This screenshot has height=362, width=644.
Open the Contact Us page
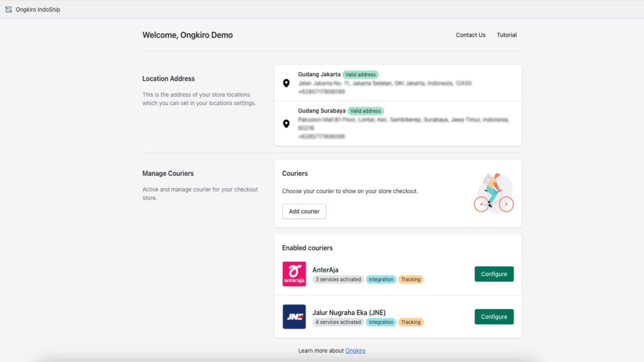[470, 35]
